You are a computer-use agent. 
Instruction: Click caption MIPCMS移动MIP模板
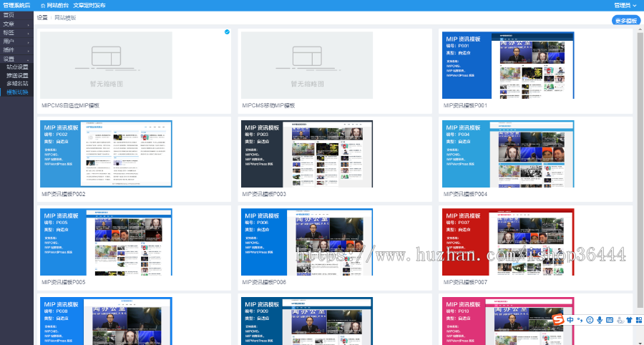268,105
